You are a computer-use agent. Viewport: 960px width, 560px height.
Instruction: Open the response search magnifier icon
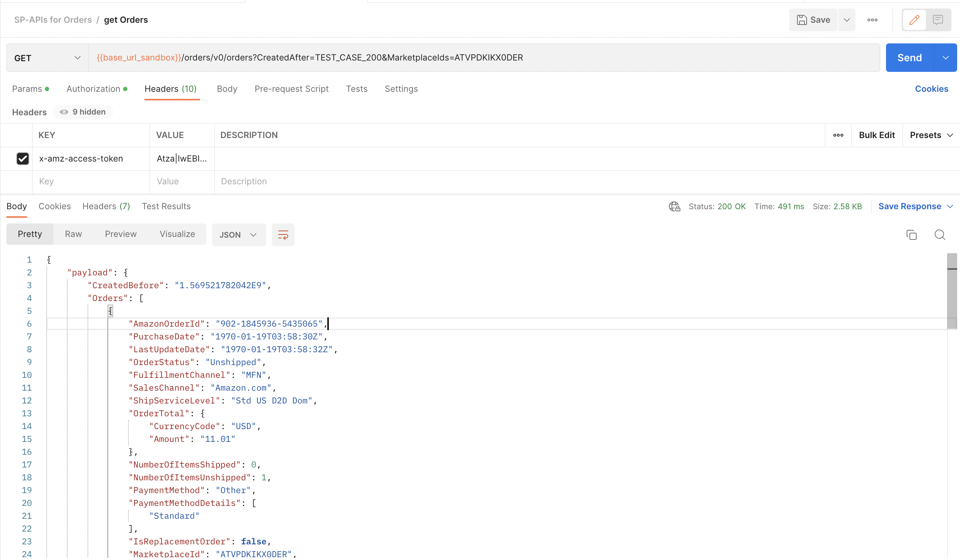coord(939,235)
